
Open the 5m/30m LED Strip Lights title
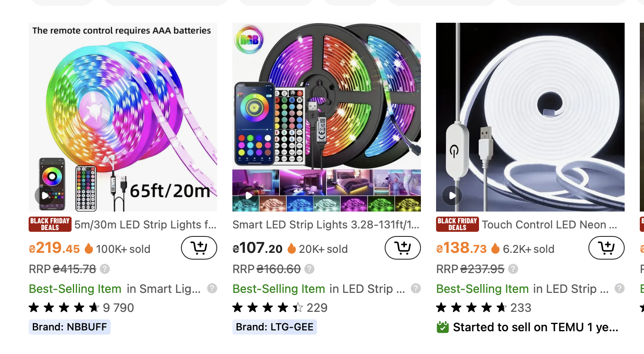145,225
